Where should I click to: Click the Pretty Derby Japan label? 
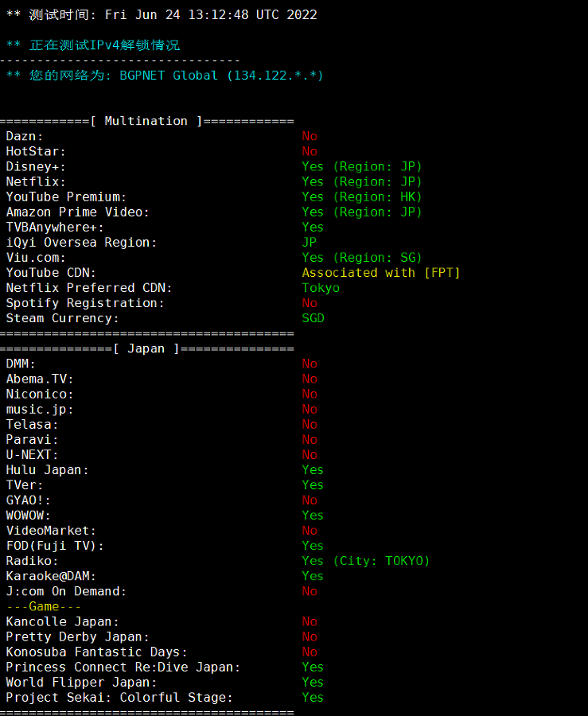click(x=78, y=636)
